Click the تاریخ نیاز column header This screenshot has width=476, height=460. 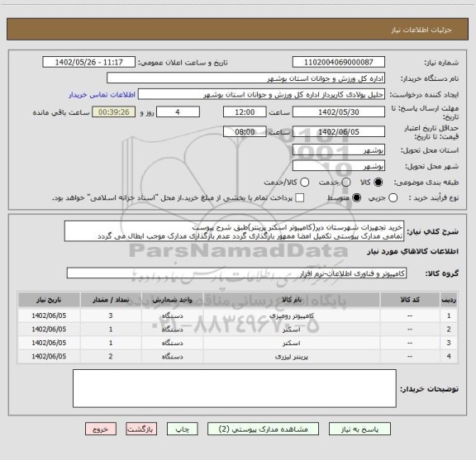[49, 300]
